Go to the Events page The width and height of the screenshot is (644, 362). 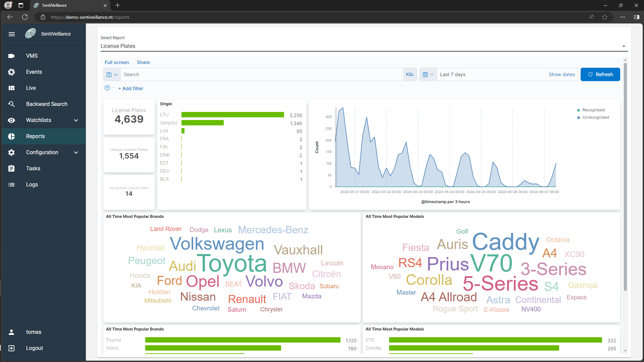point(44,72)
